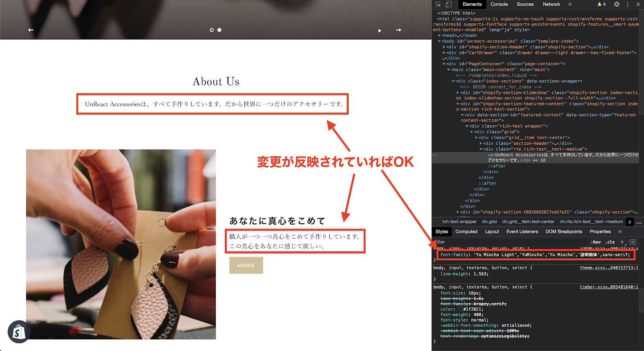Click the add new style rule plus icon
The height and width of the screenshot is (351, 644).
tap(622, 242)
